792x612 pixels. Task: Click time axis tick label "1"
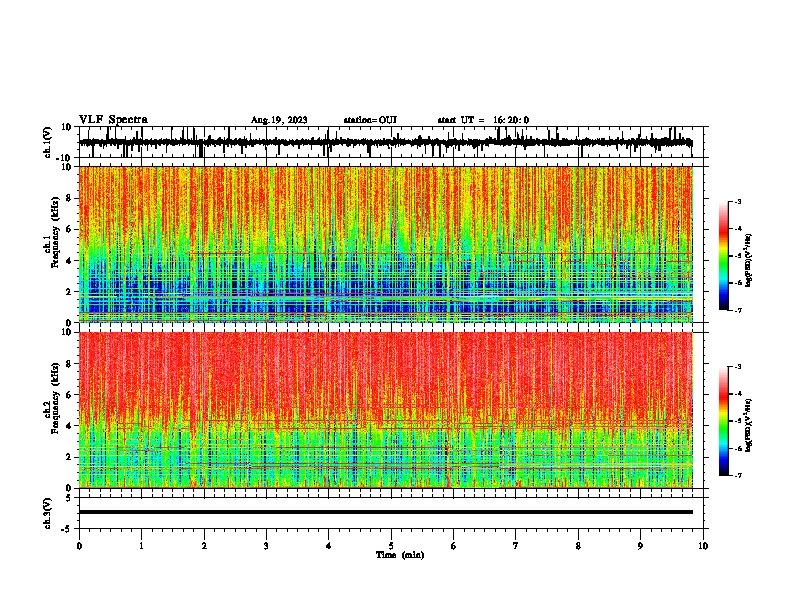click(x=141, y=546)
